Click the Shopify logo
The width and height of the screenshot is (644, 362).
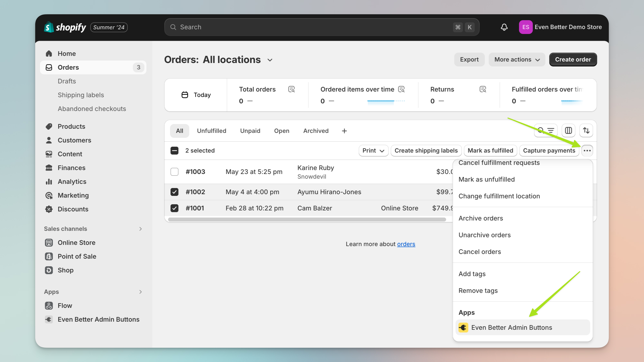(x=65, y=27)
